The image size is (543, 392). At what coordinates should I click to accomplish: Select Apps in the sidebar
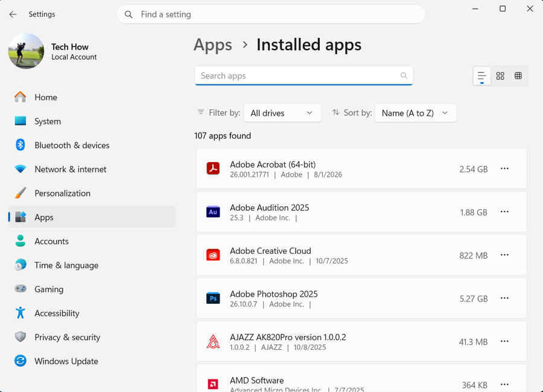click(x=92, y=217)
